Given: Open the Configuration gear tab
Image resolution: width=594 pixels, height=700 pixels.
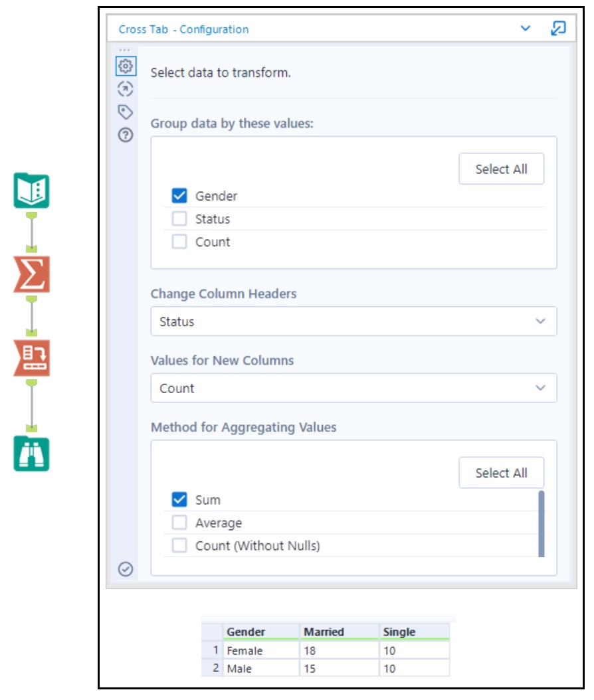Looking at the screenshot, I should click(126, 66).
